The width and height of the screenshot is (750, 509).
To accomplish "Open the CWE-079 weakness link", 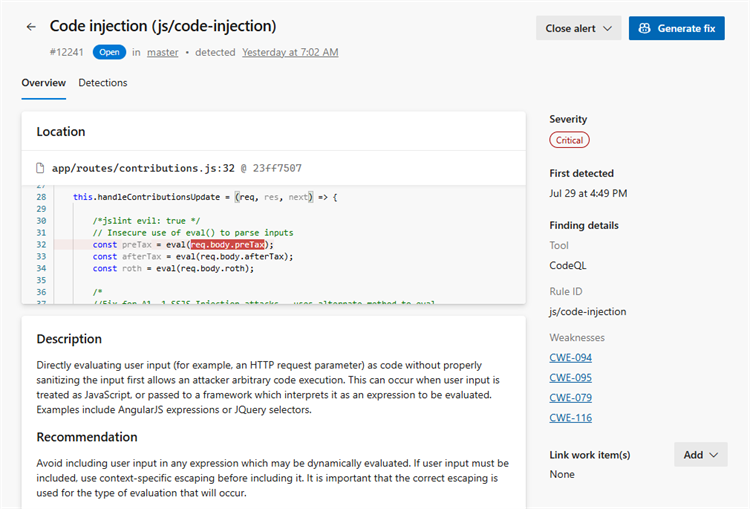I will pyautogui.click(x=570, y=398).
